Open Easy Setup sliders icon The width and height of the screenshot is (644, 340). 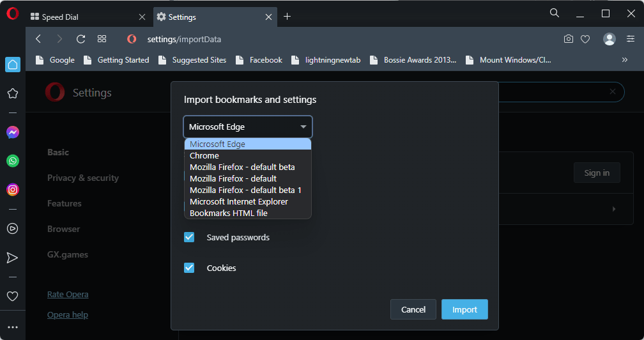click(631, 39)
